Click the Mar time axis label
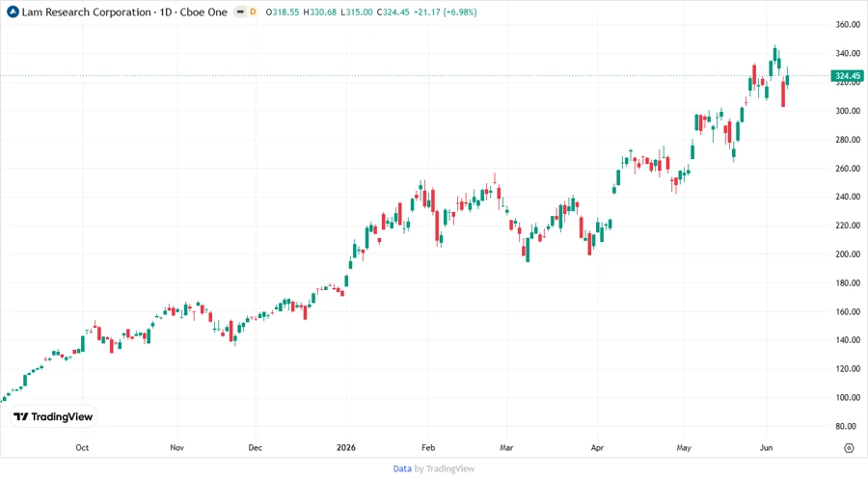Image resolution: width=868 pixels, height=480 pixels. click(x=506, y=447)
